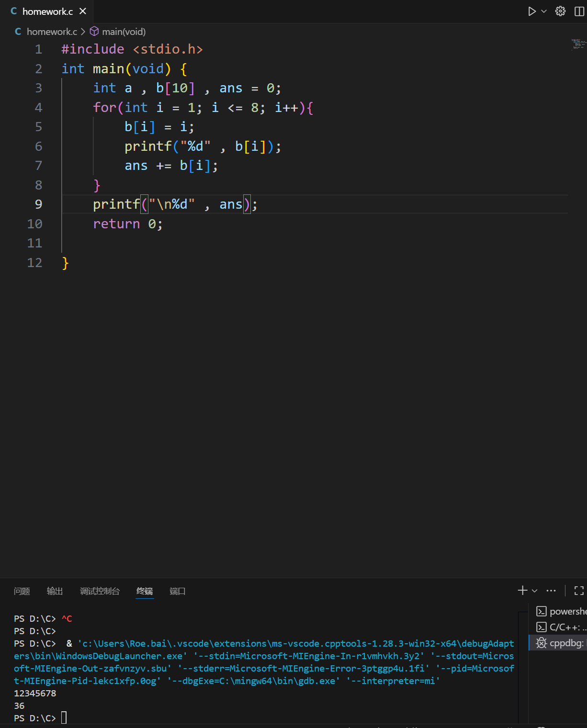Viewport: 587px width, 728px height.
Task: Click the terminal cursor prompt at bottom
Action: [64, 718]
